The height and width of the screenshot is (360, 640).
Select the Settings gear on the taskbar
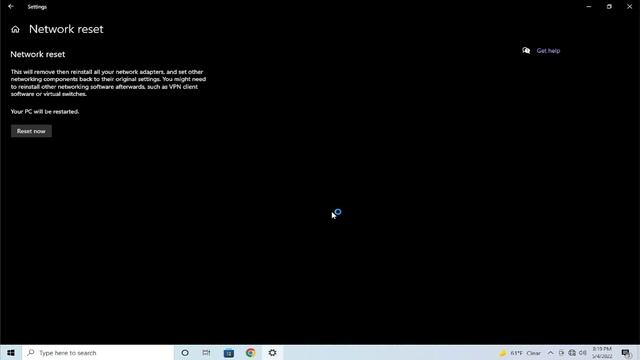(273, 353)
